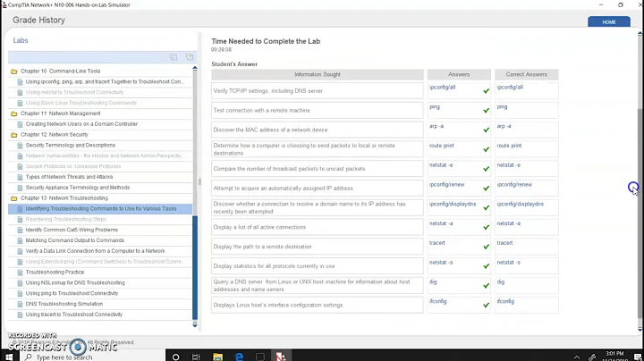The height and width of the screenshot is (361, 644).
Task: Click the Windows Start button
Action: pos(10,355)
